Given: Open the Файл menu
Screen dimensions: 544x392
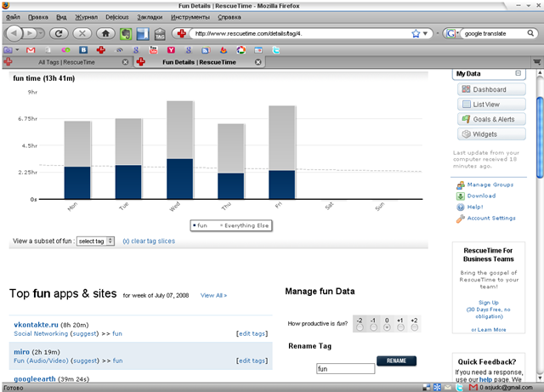Looking at the screenshot, I should 13,17.
